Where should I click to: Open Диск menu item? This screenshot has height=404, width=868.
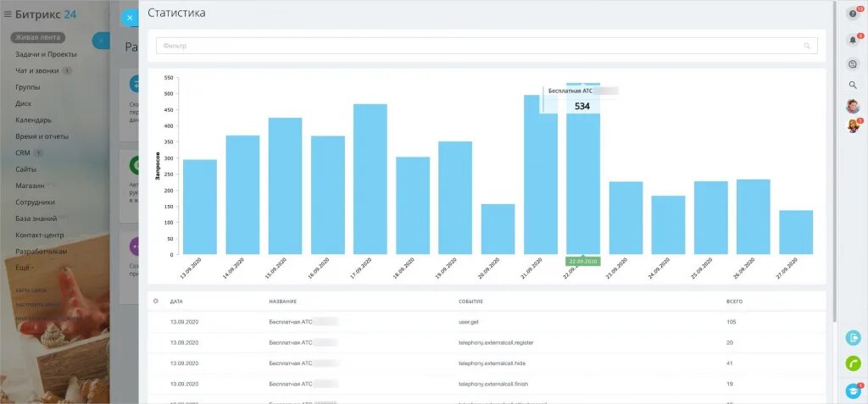[x=23, y=103]
